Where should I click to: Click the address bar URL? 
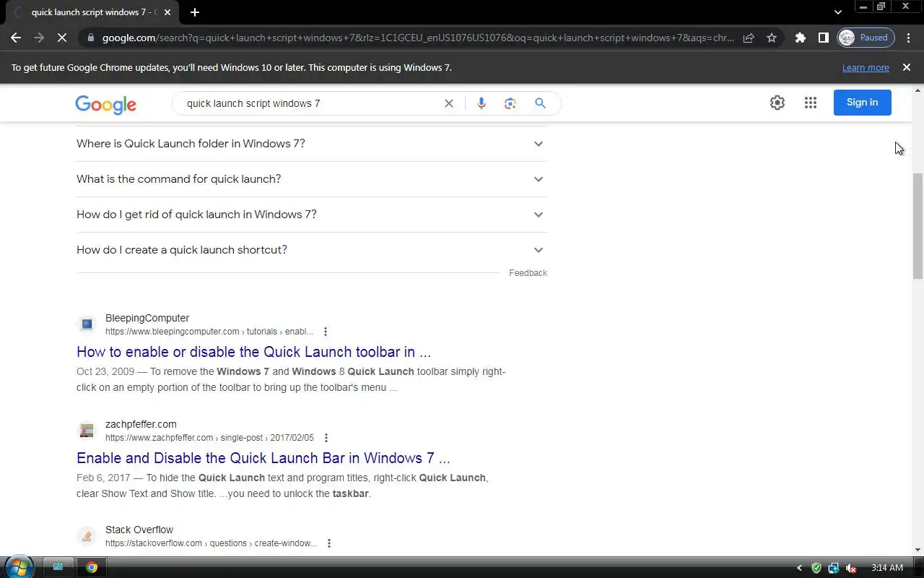[x=417, y=38]
